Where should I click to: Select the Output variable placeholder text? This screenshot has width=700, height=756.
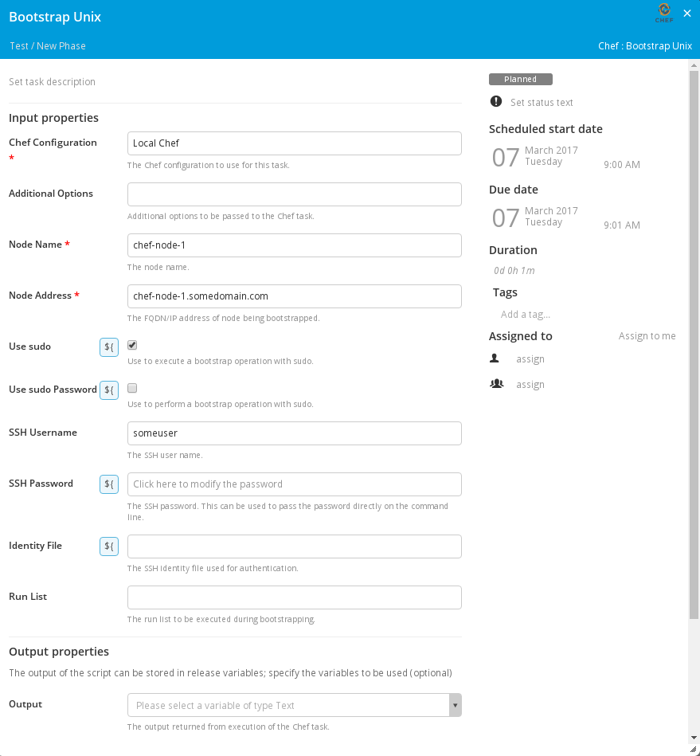(x=215, y=705)
